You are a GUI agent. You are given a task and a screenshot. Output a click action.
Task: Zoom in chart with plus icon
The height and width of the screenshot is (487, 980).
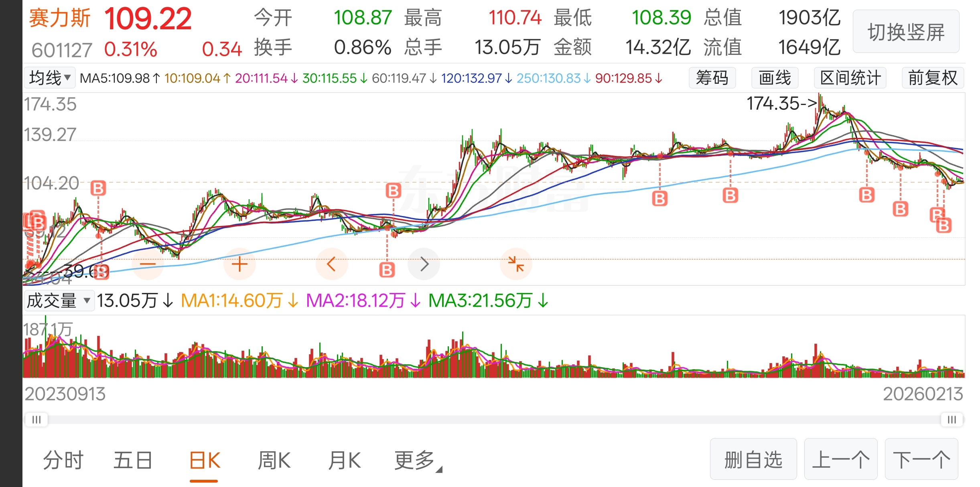point(239,264)
